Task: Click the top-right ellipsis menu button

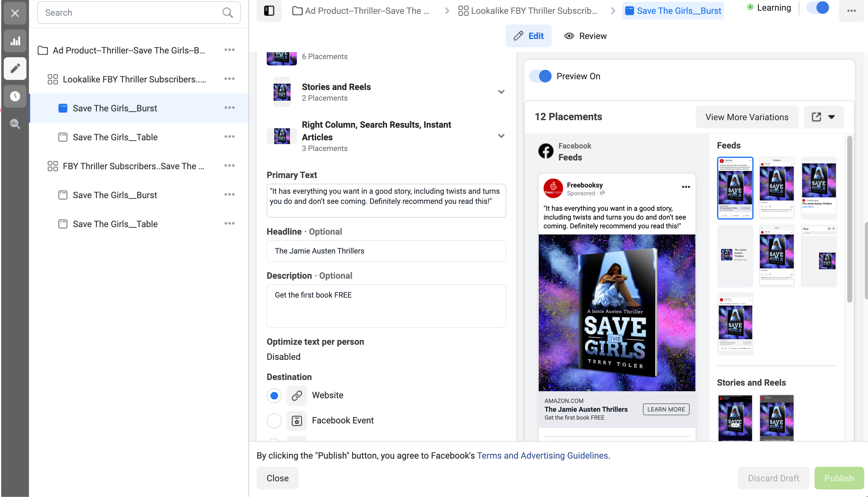Action: pyautogui.click(x=851, y=11)
